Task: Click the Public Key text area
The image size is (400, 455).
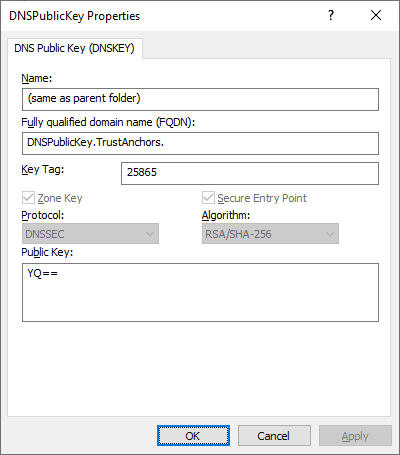Action: click(200, 292)
